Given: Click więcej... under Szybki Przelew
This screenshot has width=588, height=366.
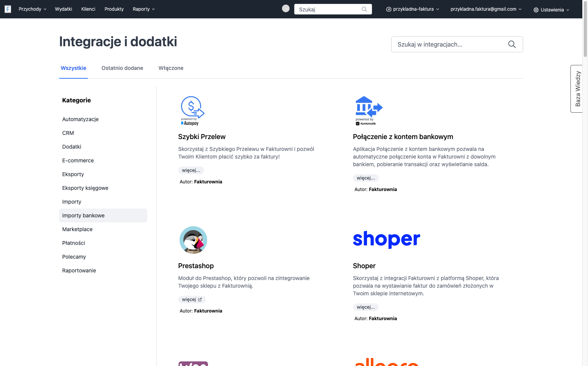Looking at the screenshot, I should 191,170.
